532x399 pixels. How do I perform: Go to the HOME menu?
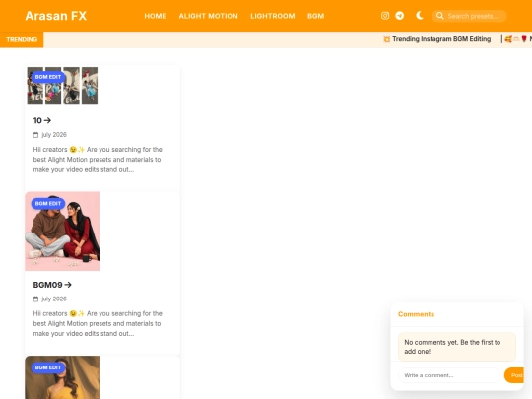(x=155, y=16)
